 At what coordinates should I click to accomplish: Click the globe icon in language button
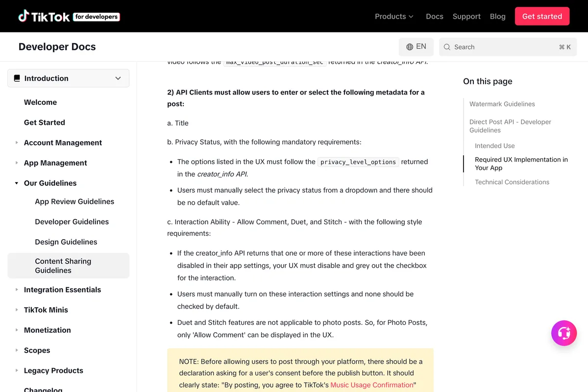(410, 47)
